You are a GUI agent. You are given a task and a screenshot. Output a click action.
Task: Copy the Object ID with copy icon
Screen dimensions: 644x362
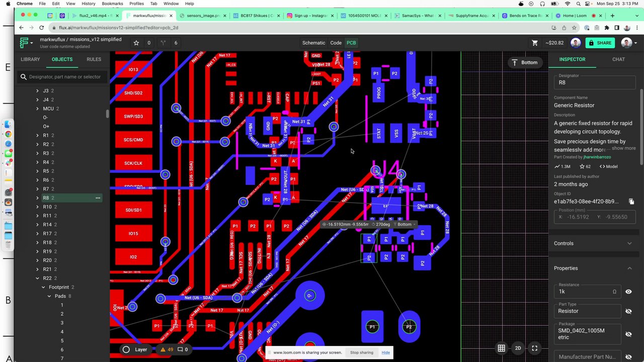(x=631, y=202)
